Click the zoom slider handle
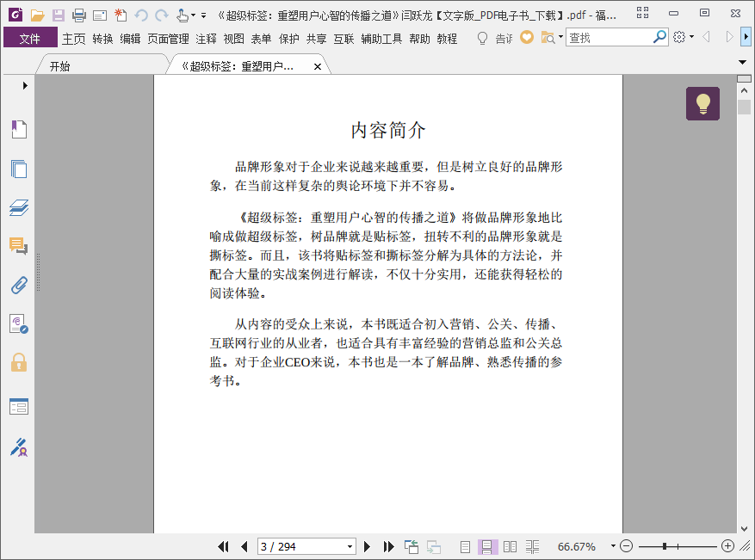 pyautogui.click(x=665, y=546)
